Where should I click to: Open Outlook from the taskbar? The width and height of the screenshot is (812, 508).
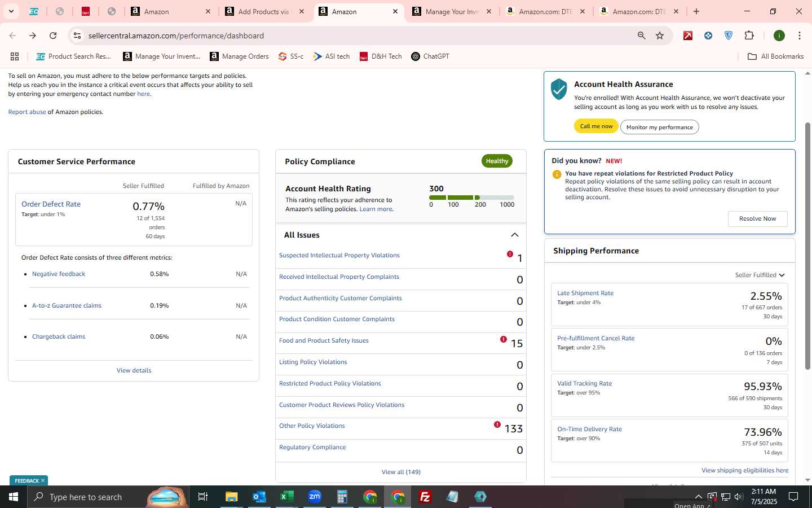point(259,497)
